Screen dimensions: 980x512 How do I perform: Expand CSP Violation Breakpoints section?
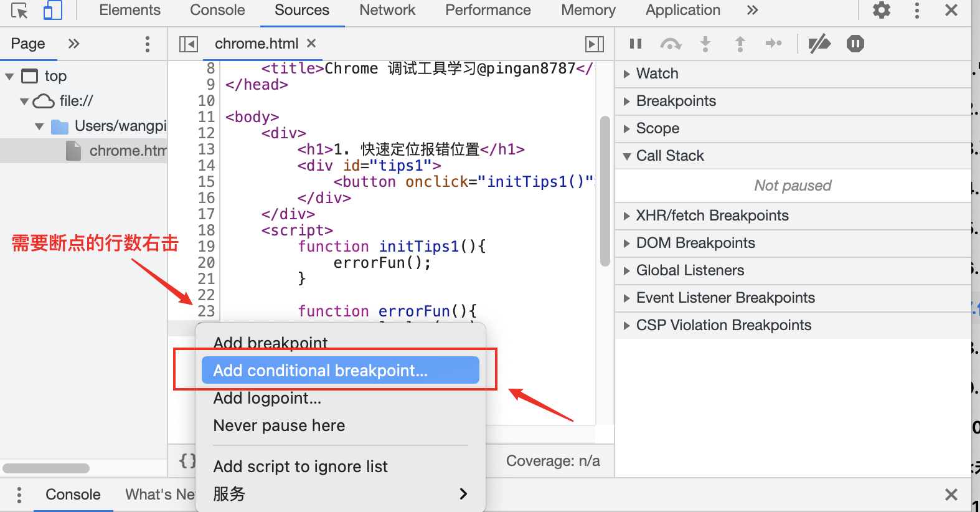click(793, 325)
